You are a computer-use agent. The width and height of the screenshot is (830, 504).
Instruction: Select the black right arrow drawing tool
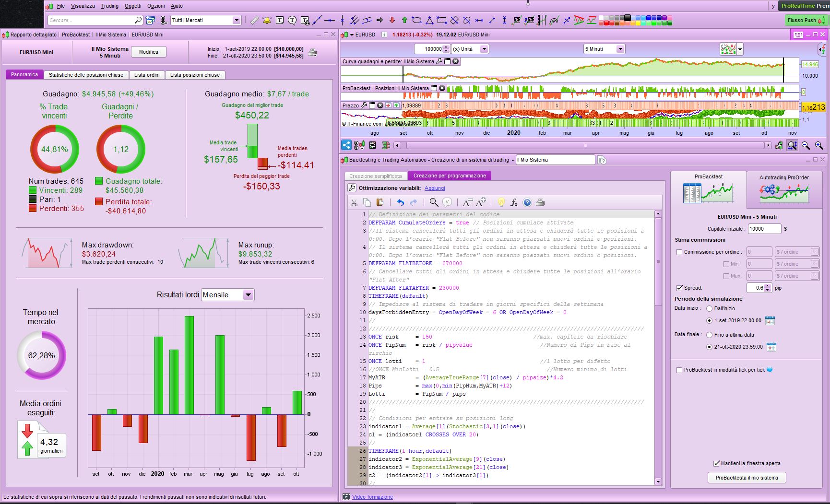379,20
